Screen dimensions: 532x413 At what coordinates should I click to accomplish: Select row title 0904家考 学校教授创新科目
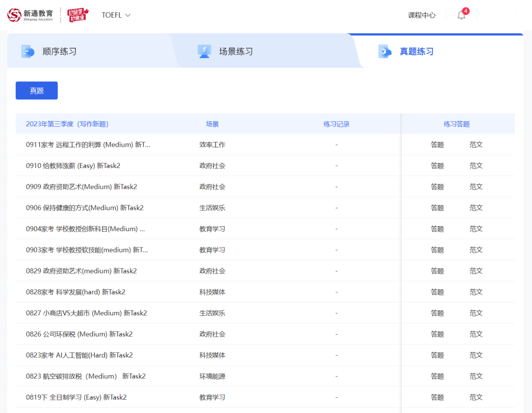[x=86, y=229]
